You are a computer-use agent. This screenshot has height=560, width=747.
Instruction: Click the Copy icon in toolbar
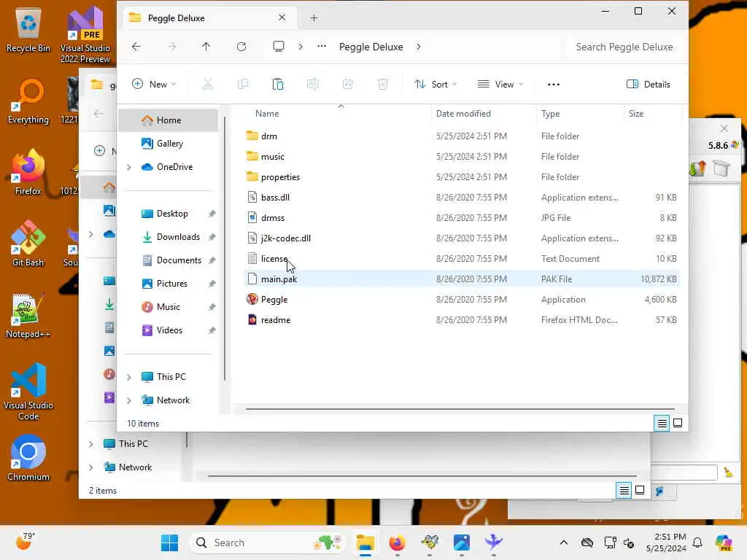tap(243, 85)
